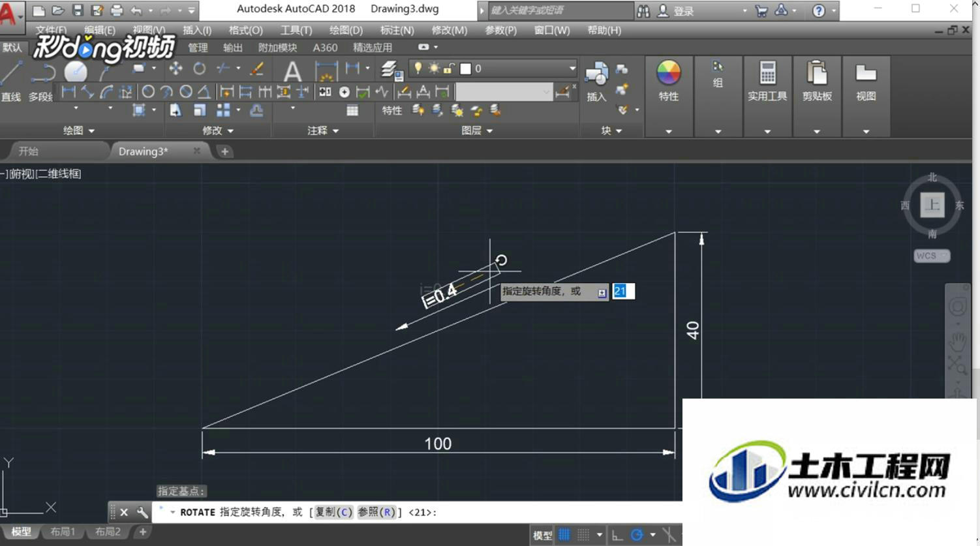Open the quick access toolbar customize dropdown
The image size is (980, 546).
[191, 10]
